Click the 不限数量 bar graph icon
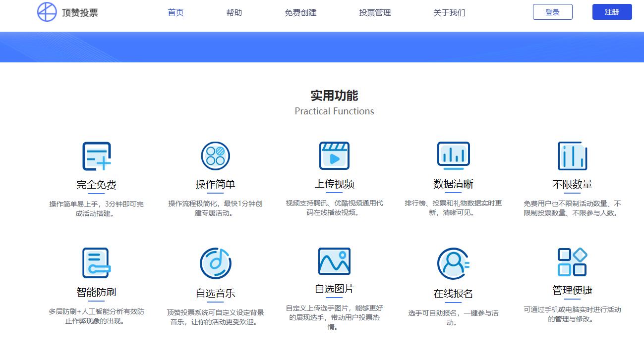The image size is (644, 359). [573, 155]
